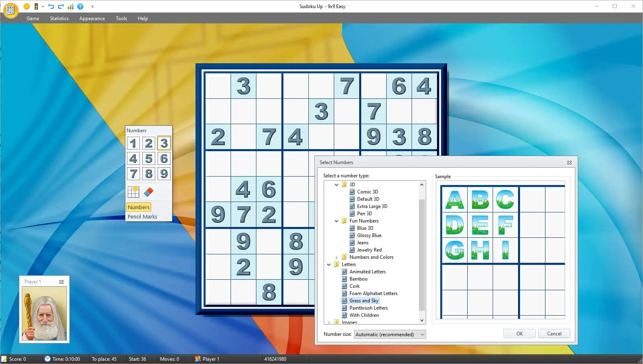
Task: Open the Number size dropdown
Action: pos(390,334)
